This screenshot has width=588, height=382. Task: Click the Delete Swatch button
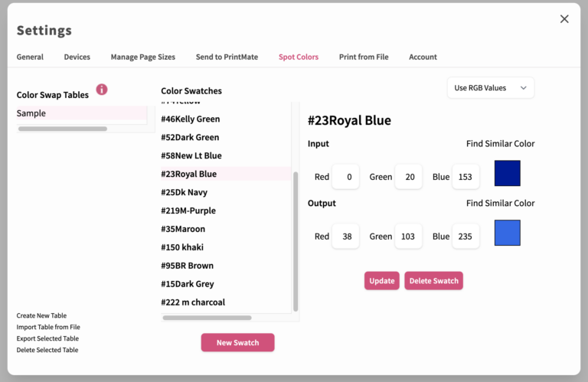coord(434,281)
